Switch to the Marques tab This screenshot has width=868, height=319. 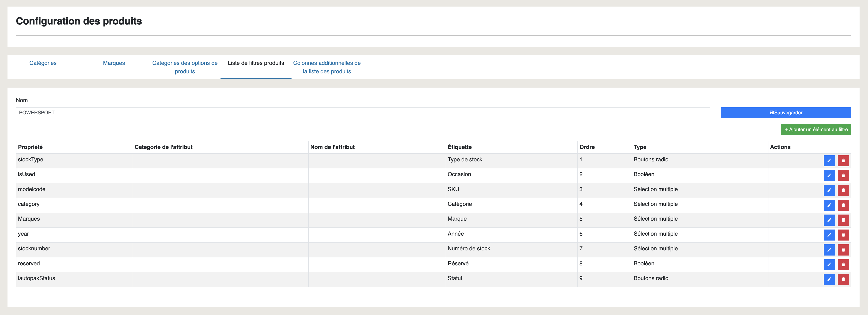[114, 63]
